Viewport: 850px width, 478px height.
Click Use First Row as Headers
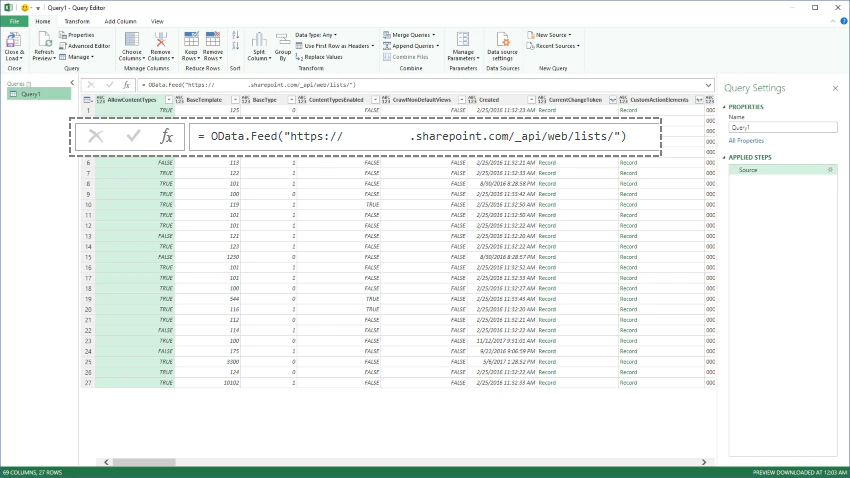pyautogui.click(x=334, y=46)
